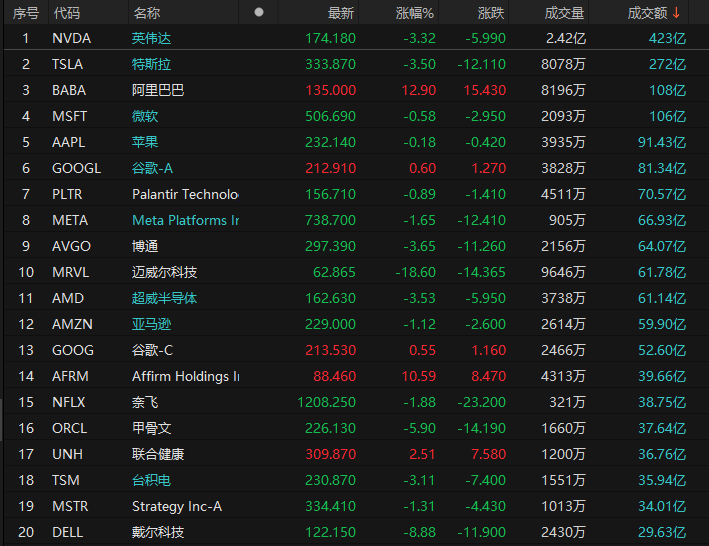Viewport: 709px width, 546px height.
Task: Open the 台积电 stock name
Action: point(151,480)
